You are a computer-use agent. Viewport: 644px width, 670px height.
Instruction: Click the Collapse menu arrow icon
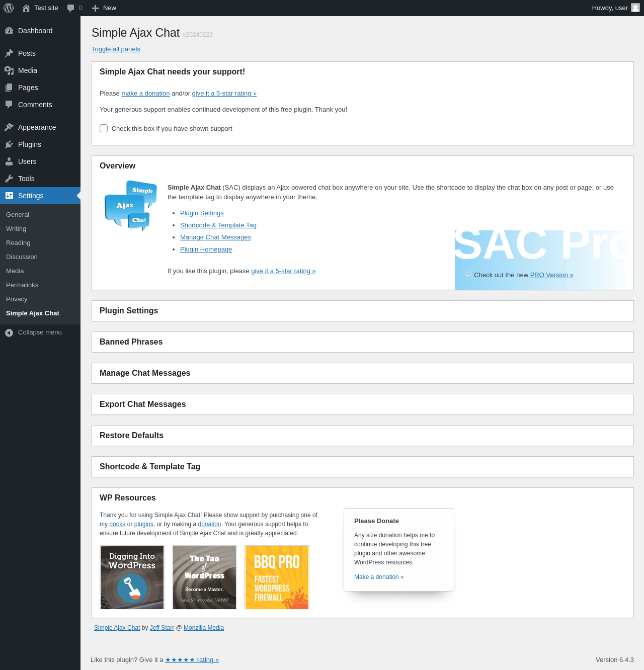(x=9, y=332)
